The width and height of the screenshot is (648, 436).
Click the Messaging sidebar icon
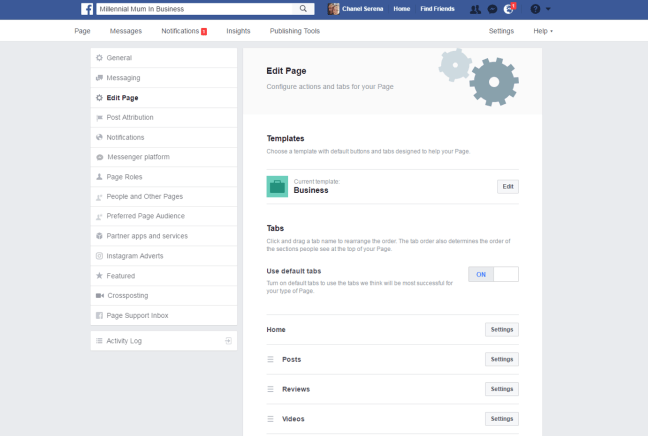point(99,78)
